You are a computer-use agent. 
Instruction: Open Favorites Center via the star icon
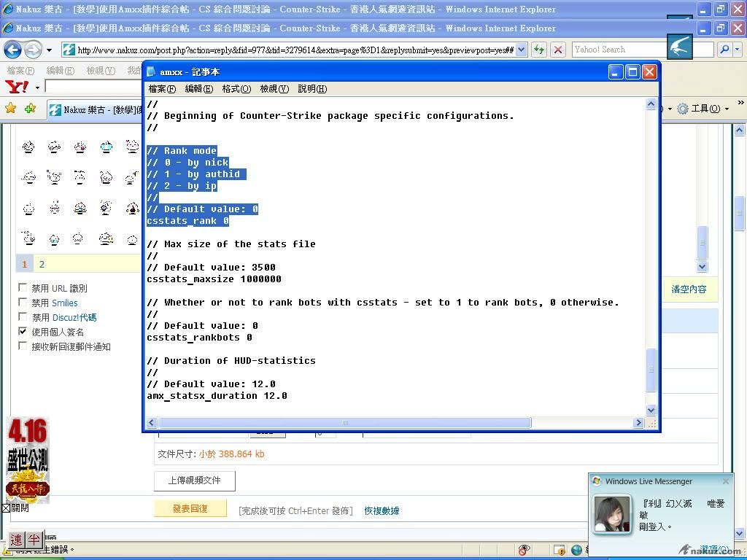coord(11,109)
